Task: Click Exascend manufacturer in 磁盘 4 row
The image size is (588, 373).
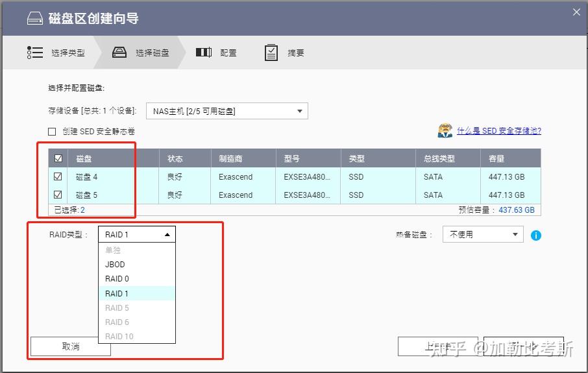Action: point(236,177)
